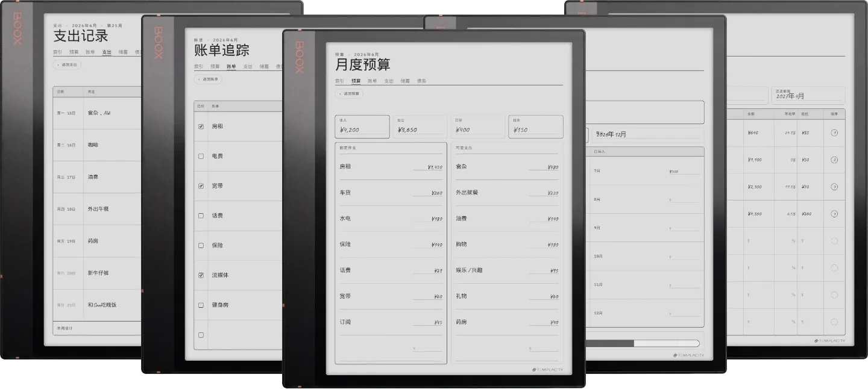Tap the BOOX logo on 账单追踪 tablet
Viewport: 868px width, 389px height.
159,42
